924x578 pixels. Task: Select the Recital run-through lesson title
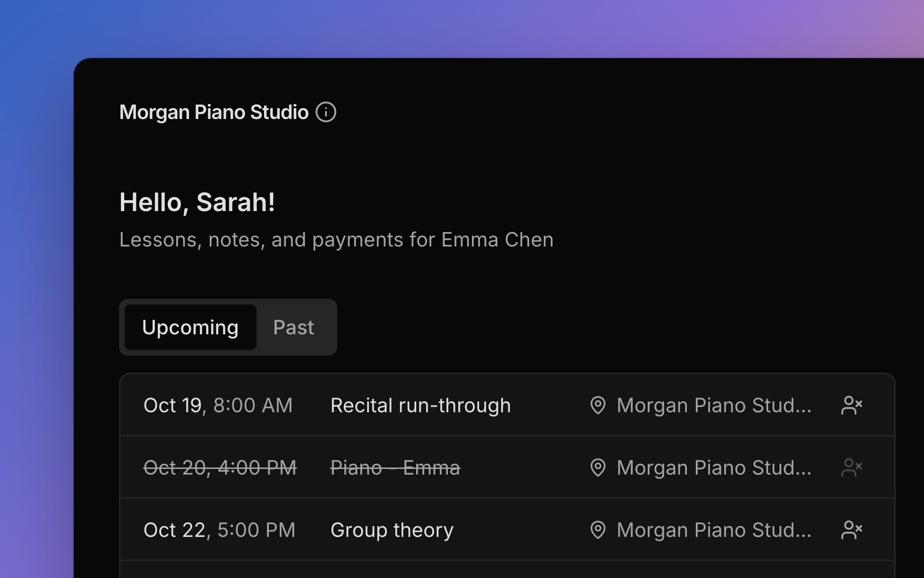pos(420,405)
